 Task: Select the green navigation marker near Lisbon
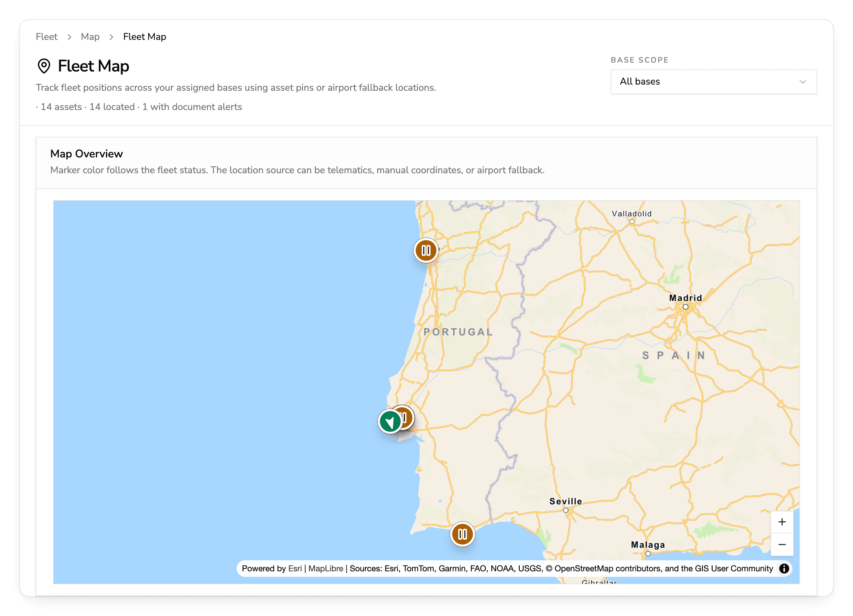390,422
